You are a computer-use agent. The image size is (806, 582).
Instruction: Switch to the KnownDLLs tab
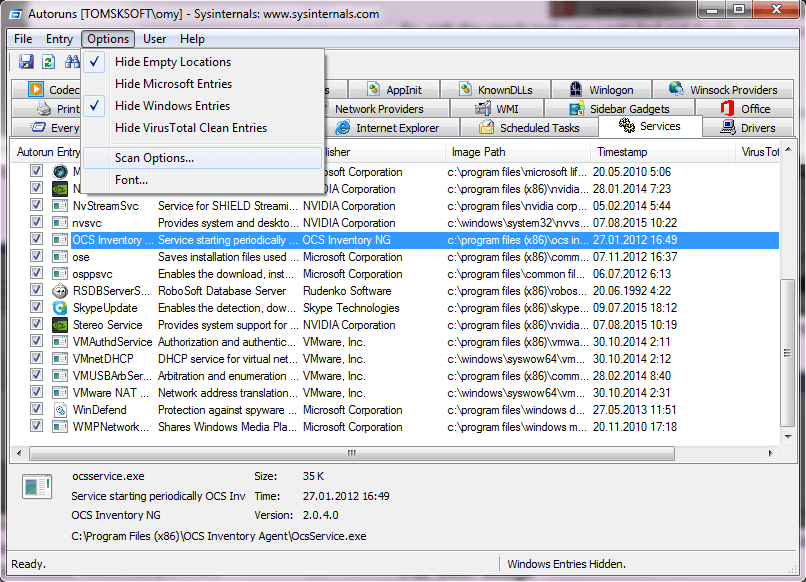[x=496, y=89]
